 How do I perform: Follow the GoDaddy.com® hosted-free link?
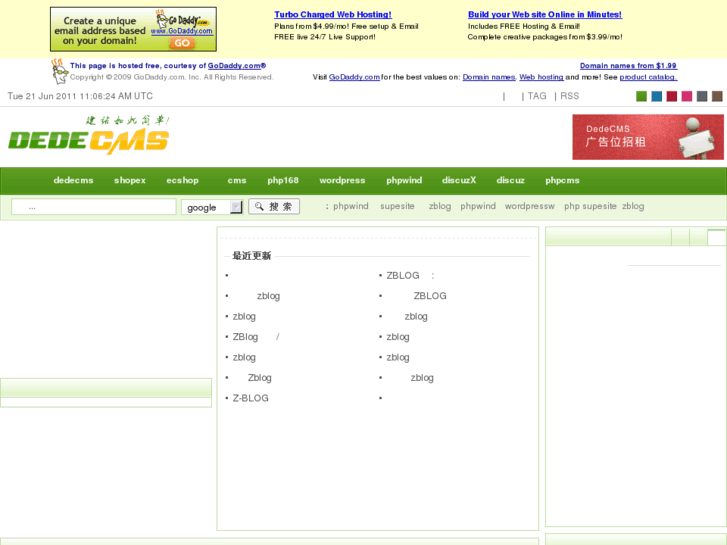coord(236,66)
